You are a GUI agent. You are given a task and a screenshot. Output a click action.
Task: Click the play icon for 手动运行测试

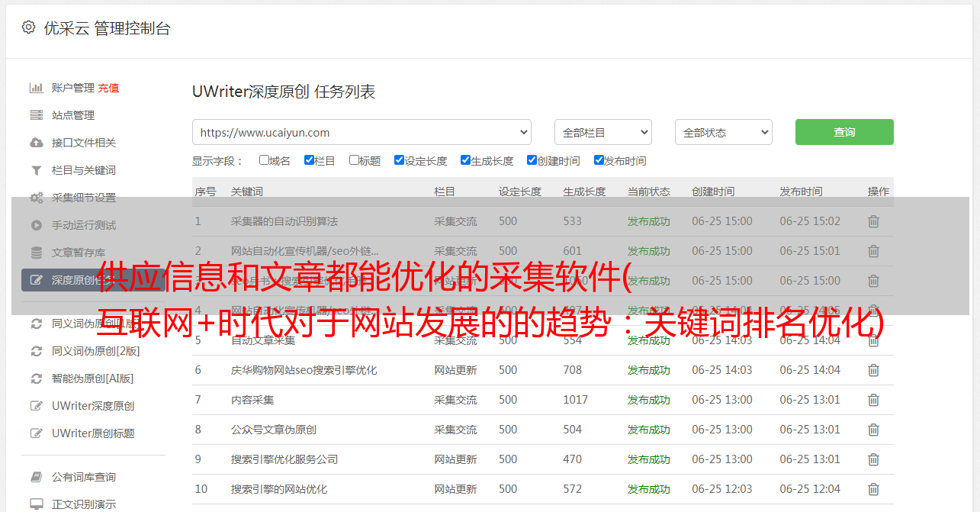coord(36,225)
